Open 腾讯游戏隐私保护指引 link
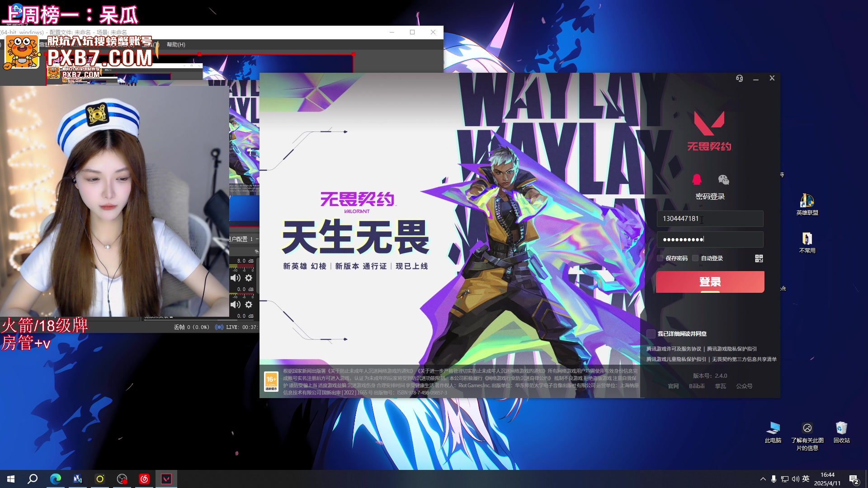The width and height of the screenshot is (868, 488). point(731,349)
